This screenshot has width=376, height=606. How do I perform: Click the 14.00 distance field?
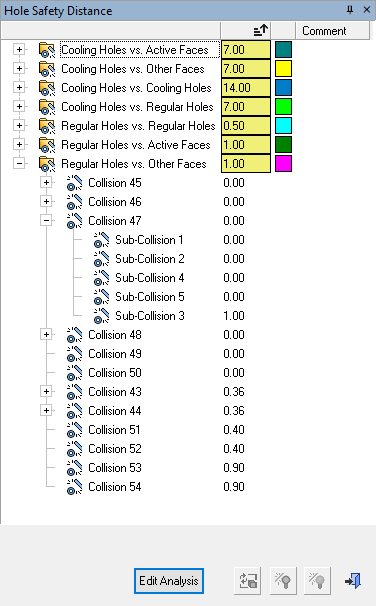pyautogui.click(x=246, y=88)
